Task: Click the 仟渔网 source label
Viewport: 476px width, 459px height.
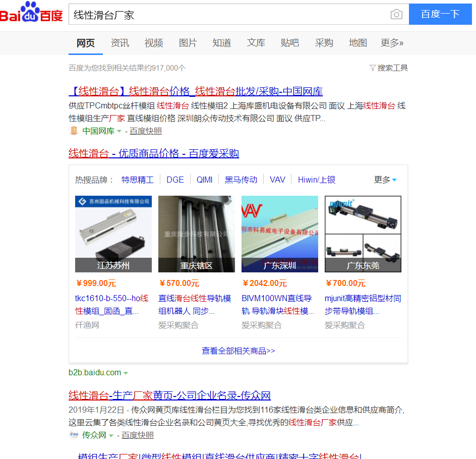Action: click(x=87, y=325)
